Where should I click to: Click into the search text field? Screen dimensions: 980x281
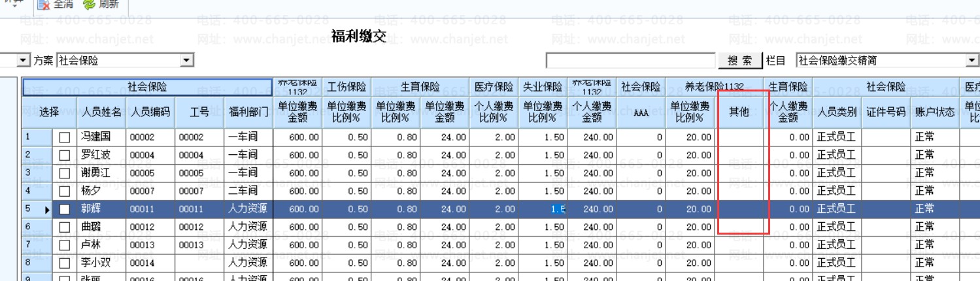point(630,61)
